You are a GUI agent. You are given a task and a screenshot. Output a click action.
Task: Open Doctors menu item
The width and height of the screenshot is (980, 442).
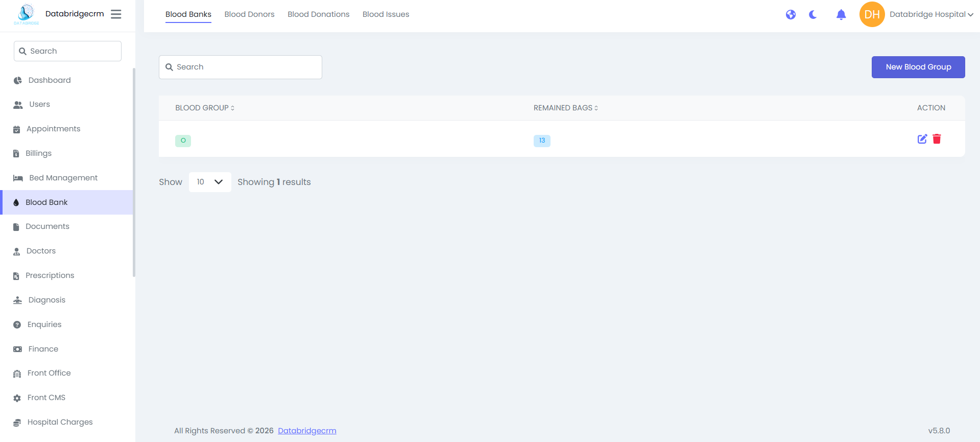coord(66,251)
